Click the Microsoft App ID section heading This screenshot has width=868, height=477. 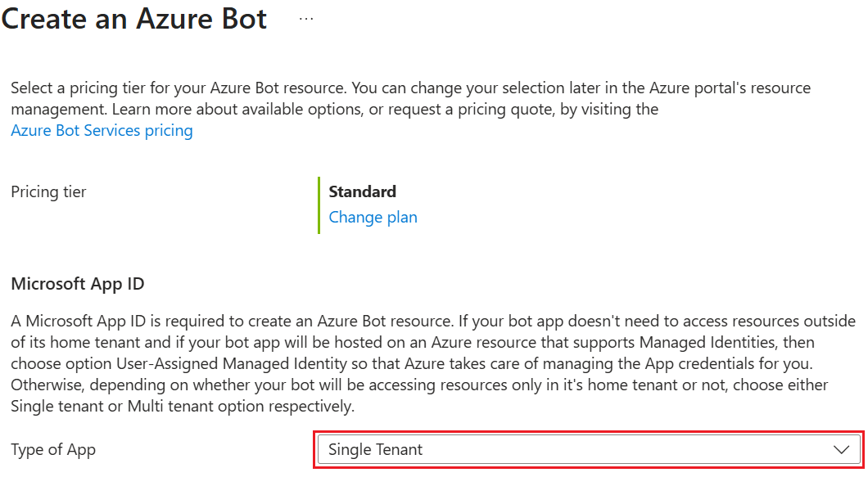(77, 283)
